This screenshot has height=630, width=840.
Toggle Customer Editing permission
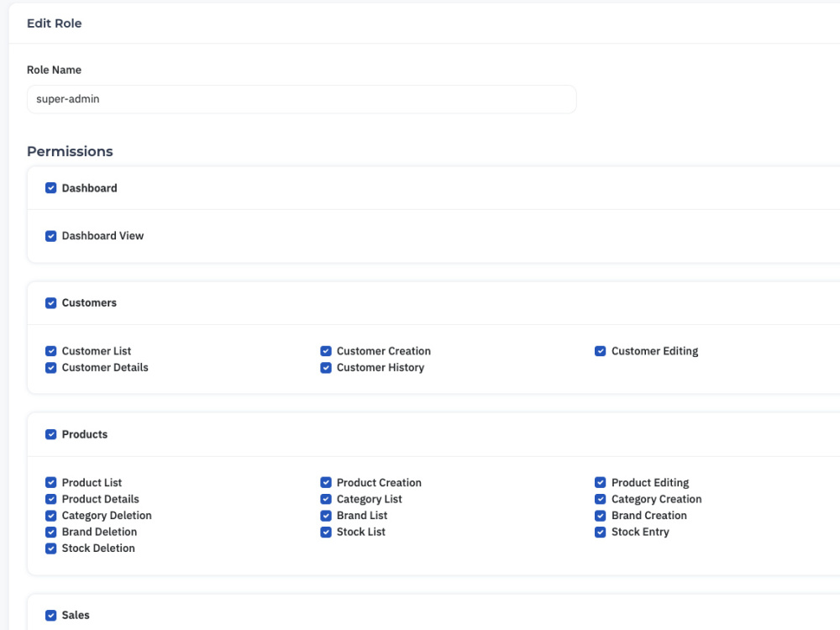point(600,351)
